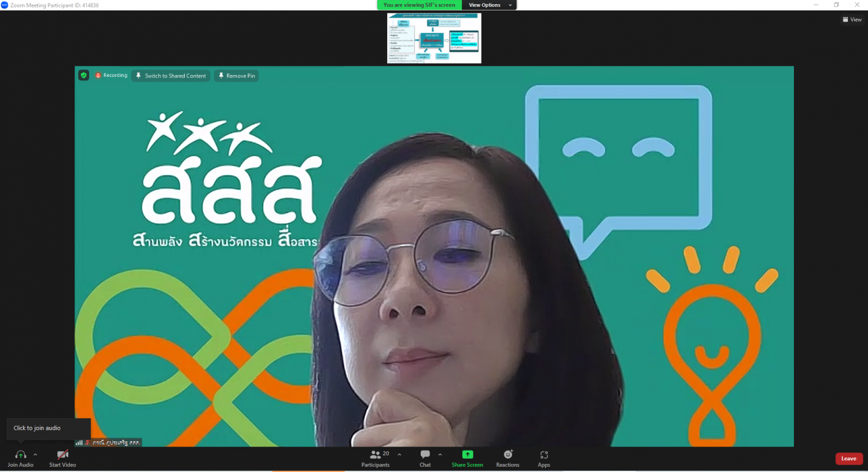Click the Remove Pin button
The width and height of the screenshot is (868, 472).
click(x=237, y=76)
